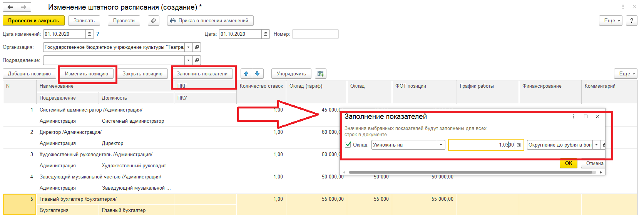The height and width of the screenshot is (215, 644).
Task: Open calendar picker for Дата field
Action: coord(266,34)
